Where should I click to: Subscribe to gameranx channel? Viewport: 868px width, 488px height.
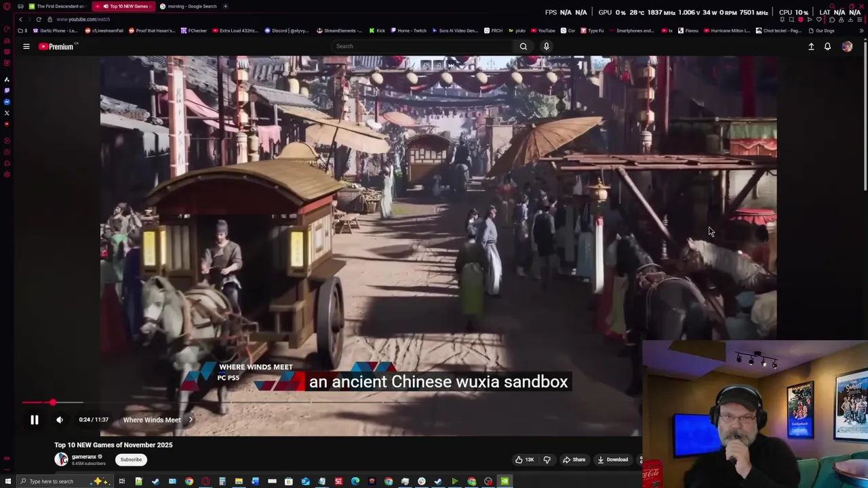tap(131, 460)
